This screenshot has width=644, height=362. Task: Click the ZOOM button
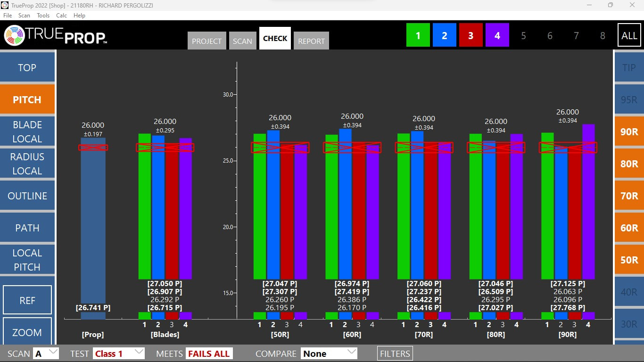click(27, 332)
